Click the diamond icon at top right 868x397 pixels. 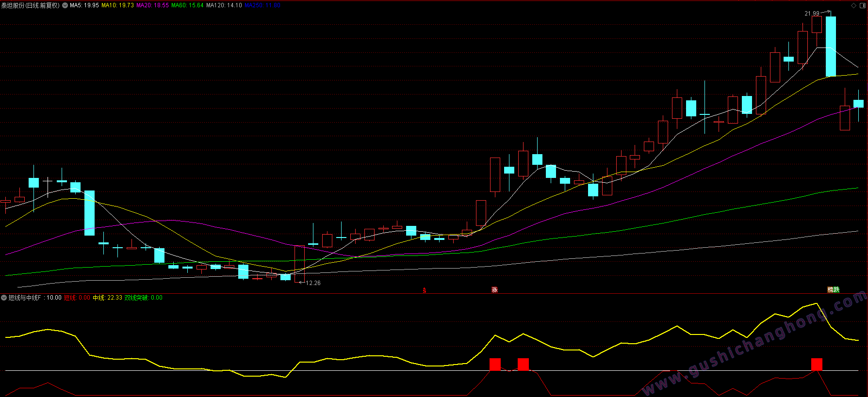(854, 5)
